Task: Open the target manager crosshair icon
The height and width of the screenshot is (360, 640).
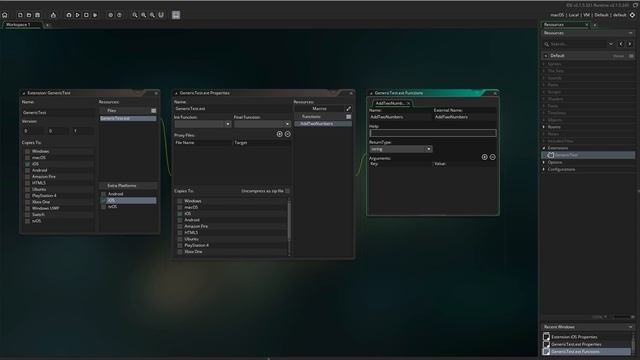Action: coord(632,15)
